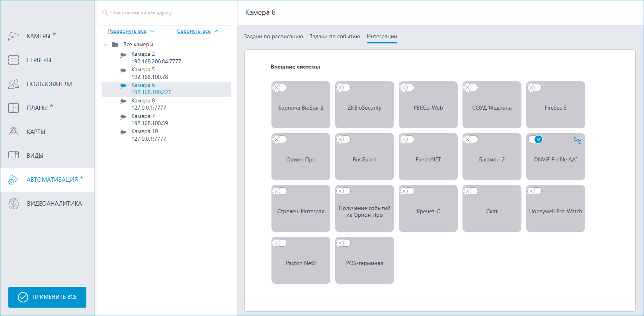Viewport: 644px width, 316px height.
Task: Select Камера 8 in the tree
Action: point(166,104)
